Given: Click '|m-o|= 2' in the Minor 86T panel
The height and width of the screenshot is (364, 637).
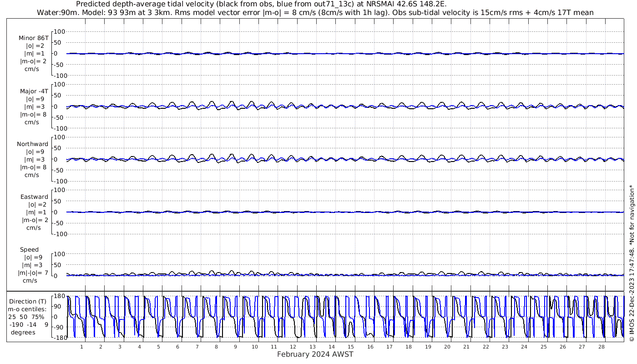Looking at the screenshot, I should (33, 61).
